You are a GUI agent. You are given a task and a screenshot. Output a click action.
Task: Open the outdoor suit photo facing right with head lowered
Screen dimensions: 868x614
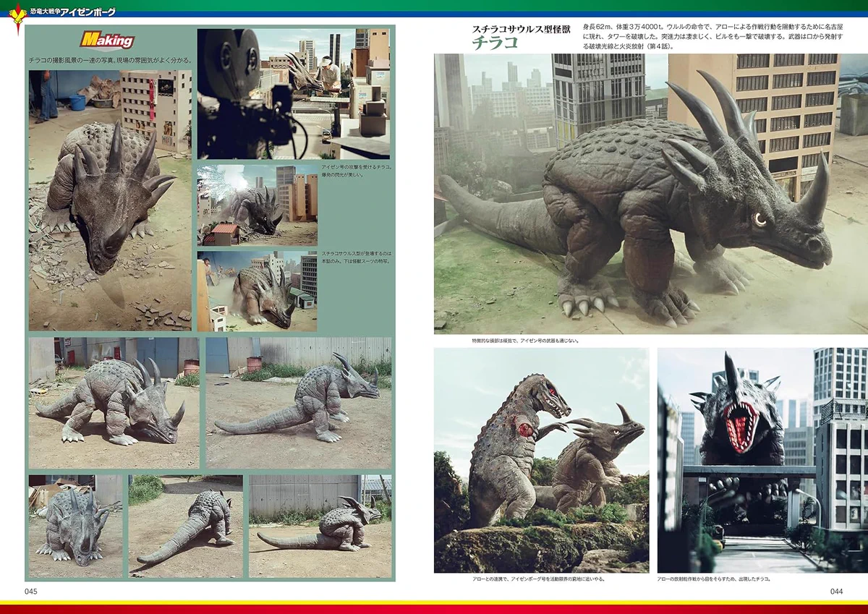(x=114, y=403)
